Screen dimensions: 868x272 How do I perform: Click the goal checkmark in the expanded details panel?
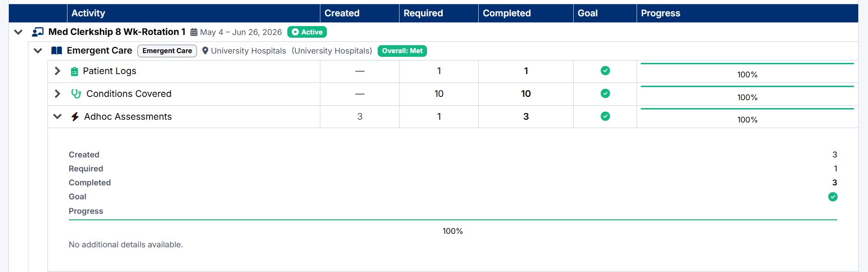[x=833, y=197]
